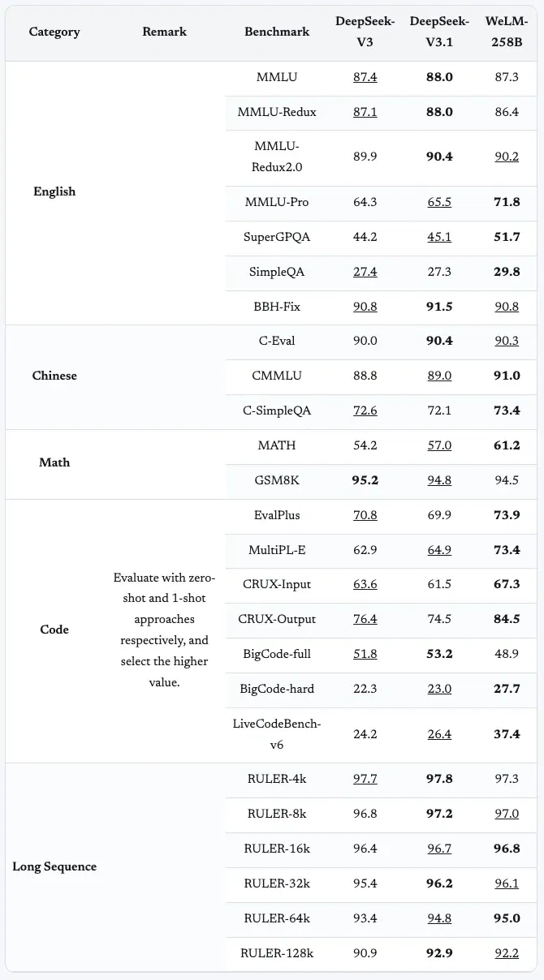This screenshot has height=980, width=544.
Task: Click the underlined 96.7 RULER-16k score
Action: tap(439, 849)
